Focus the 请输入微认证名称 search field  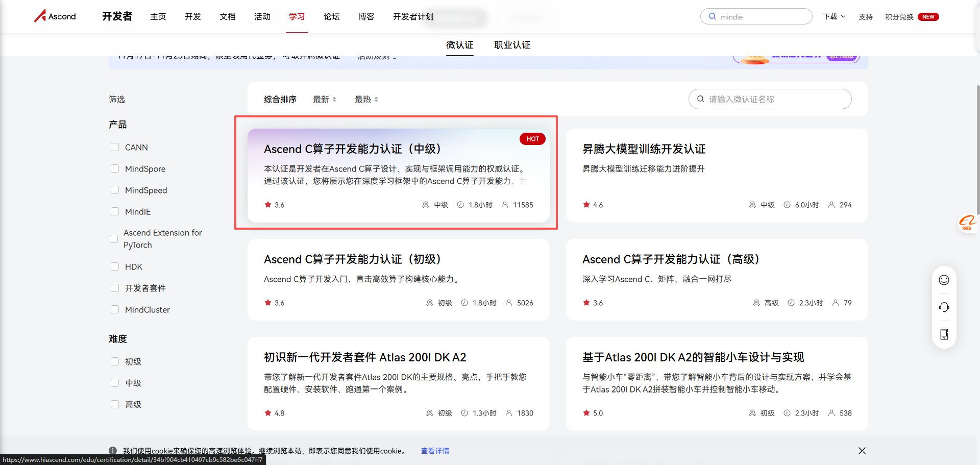770,99
